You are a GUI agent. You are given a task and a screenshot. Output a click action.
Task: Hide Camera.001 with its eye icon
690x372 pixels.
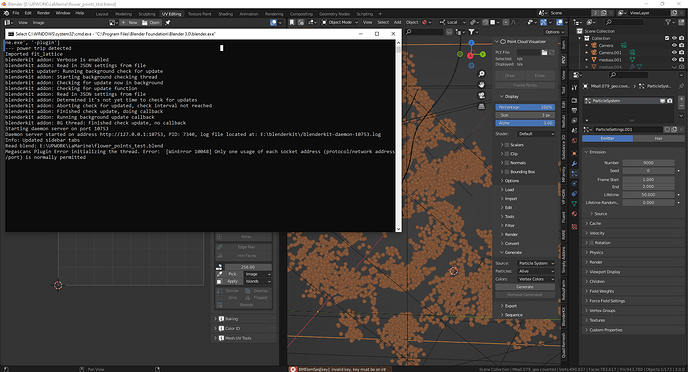coord(674,52)
